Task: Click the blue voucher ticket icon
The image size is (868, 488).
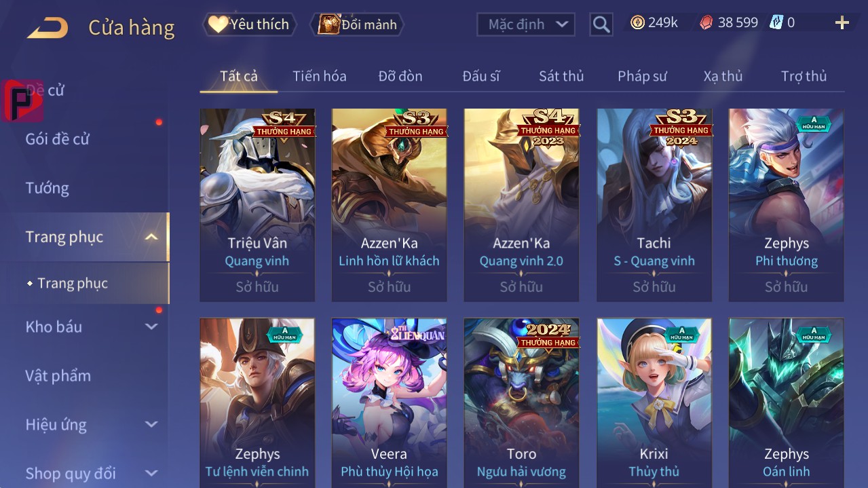Action: click(x=776, y=22)
